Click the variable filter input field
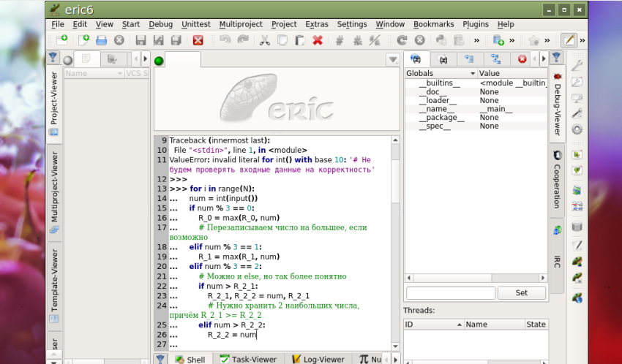The height and width of the screenshot is (364, 622). (449, 292)
